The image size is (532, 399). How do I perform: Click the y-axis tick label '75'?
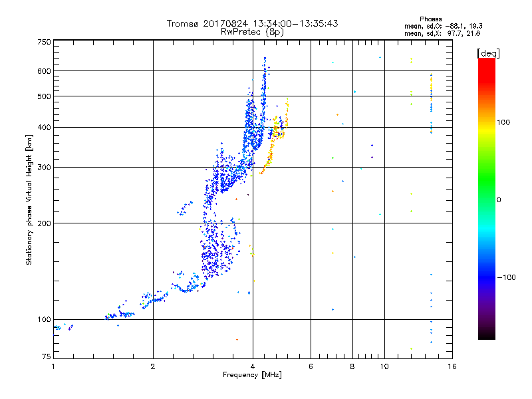pyautogui.click(x=47, y=356)
